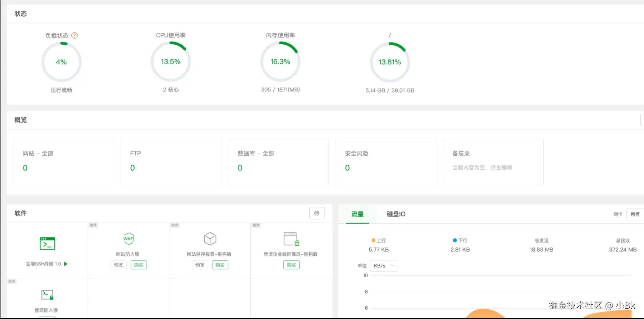
Task: Open the KB/s unit dropdown
Action: coord(384,266)
